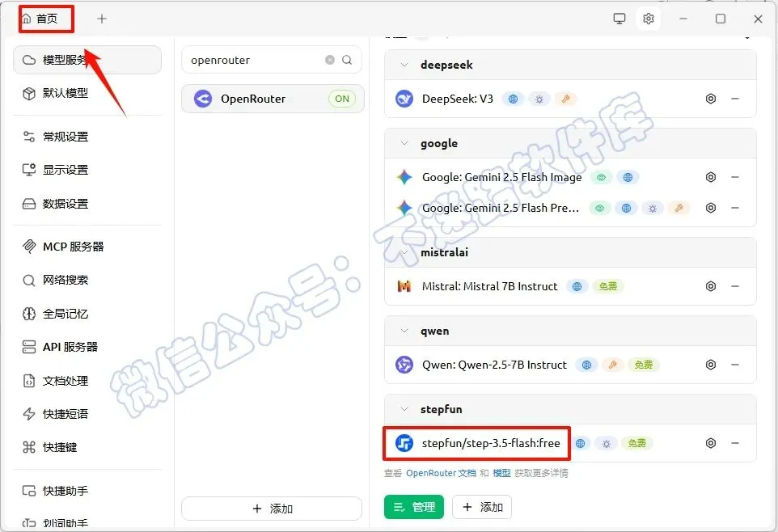Collapse the deepseek model group
The height and width of the screenshot is (532, 778).
(x=404, y=65)
